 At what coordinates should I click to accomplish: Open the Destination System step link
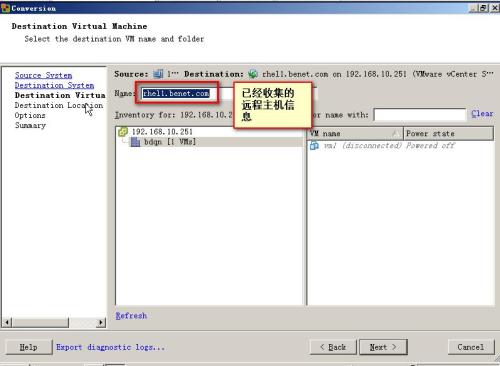tap(54, 85)
